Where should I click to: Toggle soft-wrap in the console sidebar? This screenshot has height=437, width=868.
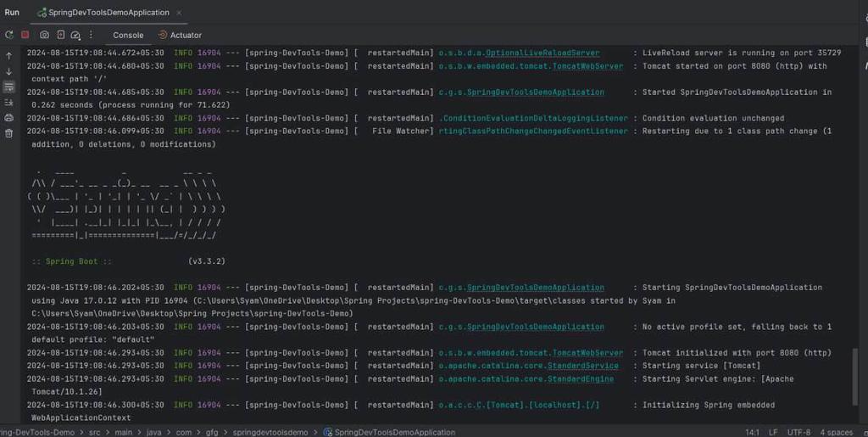pyautogui.click(x=8, y=87)
